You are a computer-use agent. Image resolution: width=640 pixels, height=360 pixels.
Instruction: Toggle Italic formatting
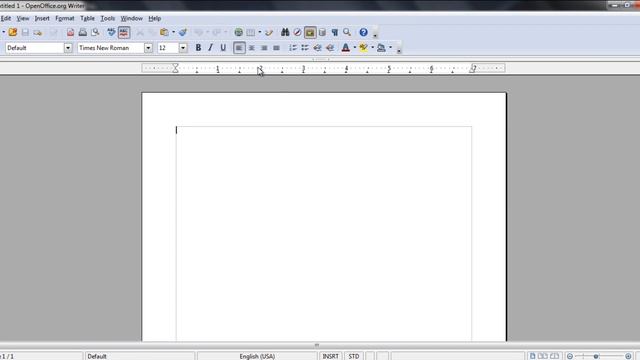click(211, 48)
